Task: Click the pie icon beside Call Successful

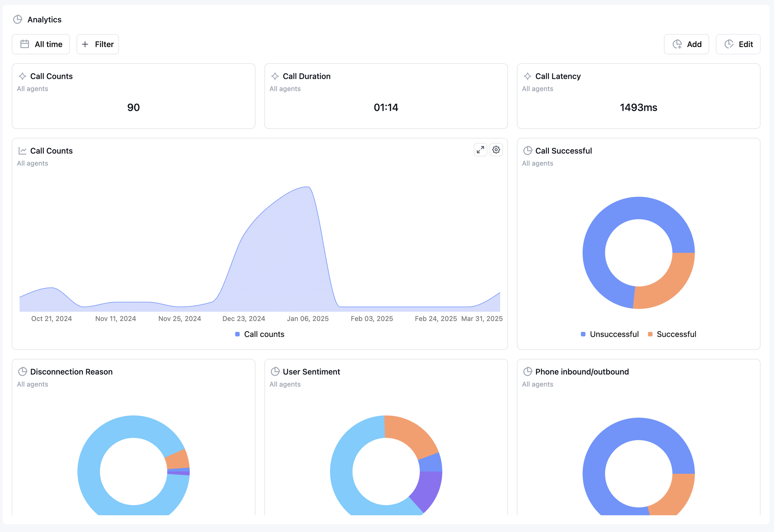Action: [527, 151]
